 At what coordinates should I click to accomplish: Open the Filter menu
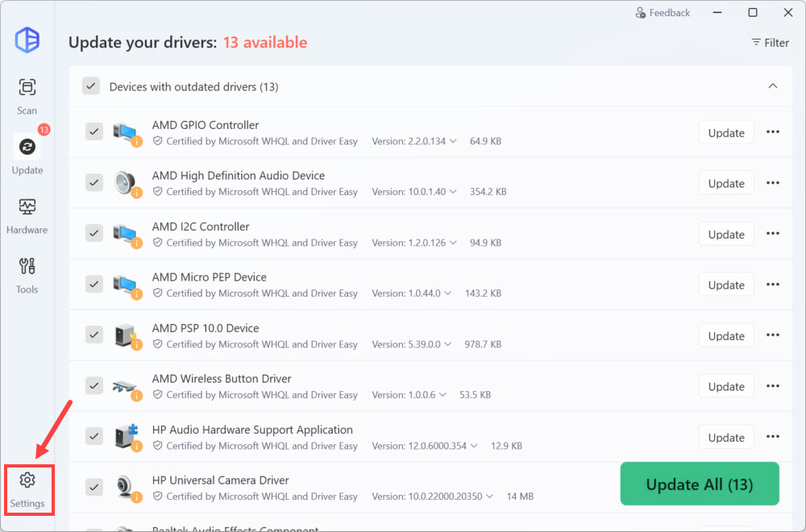pyautogui.click(x=770, y=43)
